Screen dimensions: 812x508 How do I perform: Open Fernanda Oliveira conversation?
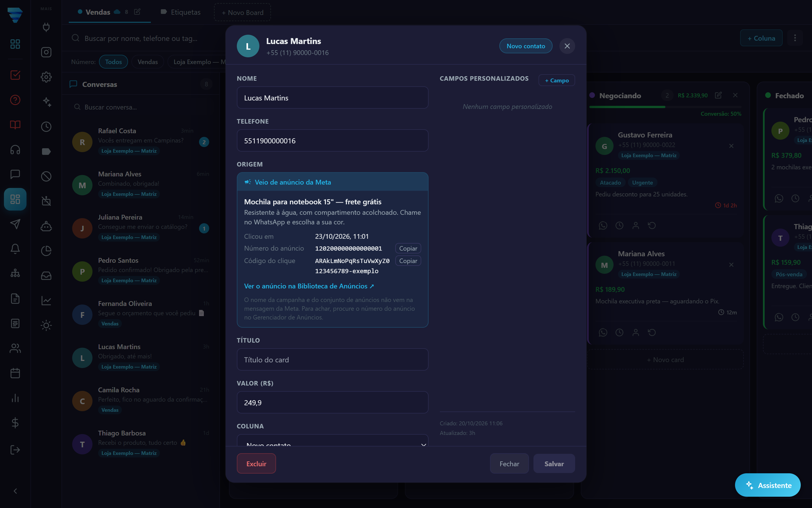pyautogui.click(x=141, y=314)
